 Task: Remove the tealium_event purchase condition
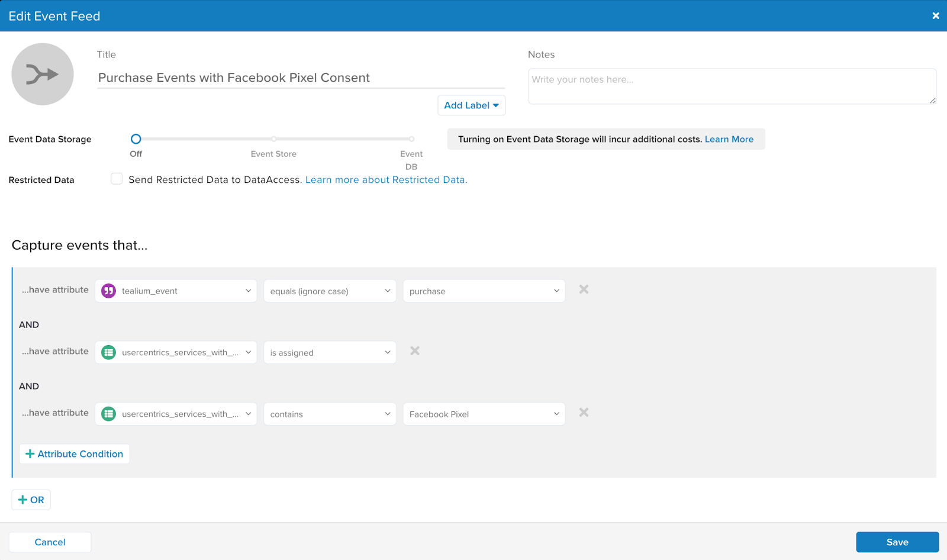pos(584,289)
